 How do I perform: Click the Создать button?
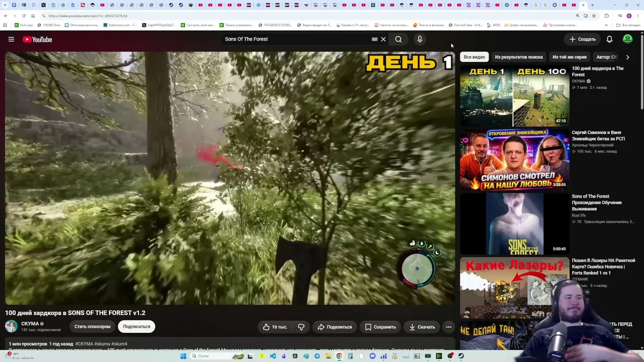(582, 39)
